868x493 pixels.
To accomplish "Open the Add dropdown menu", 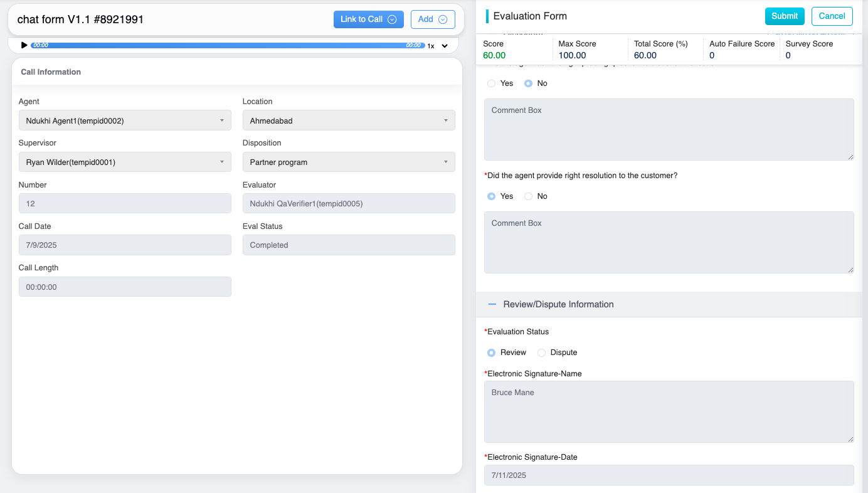I will click(x=432, y=19).
